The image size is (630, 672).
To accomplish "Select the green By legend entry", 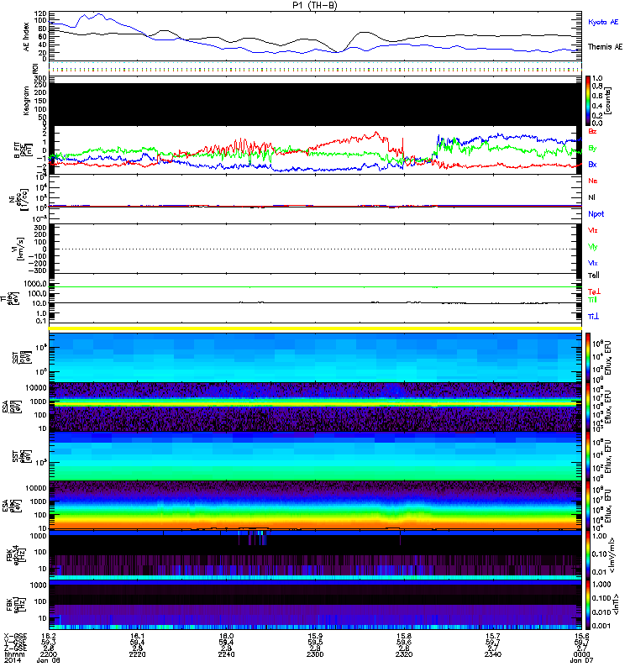I will pyautogui.click(x=592, y=148).
